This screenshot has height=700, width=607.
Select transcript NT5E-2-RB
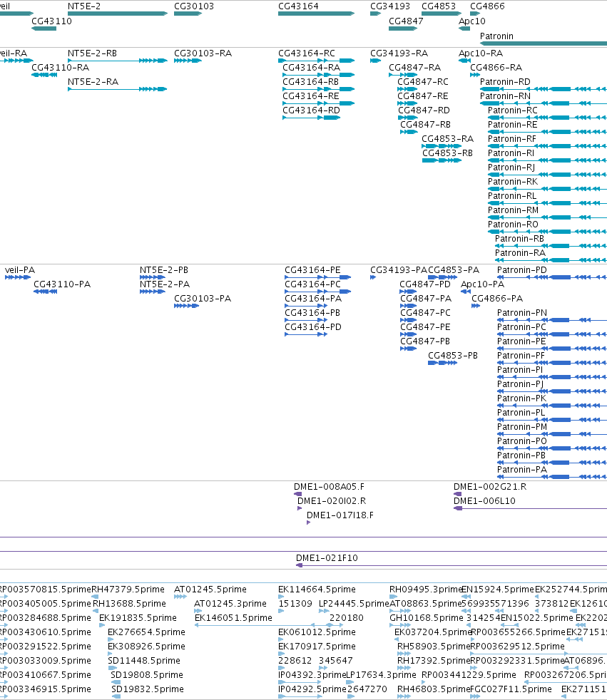118,61
